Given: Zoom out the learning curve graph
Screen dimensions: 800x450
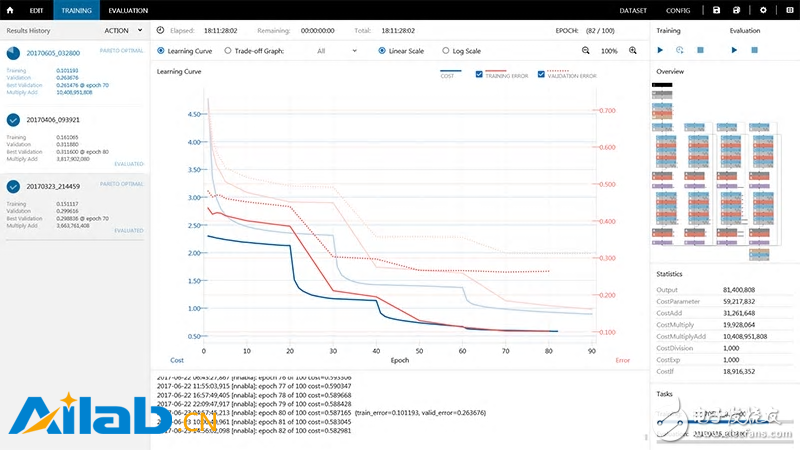Looking at the screenshot, I should point(586,50).
